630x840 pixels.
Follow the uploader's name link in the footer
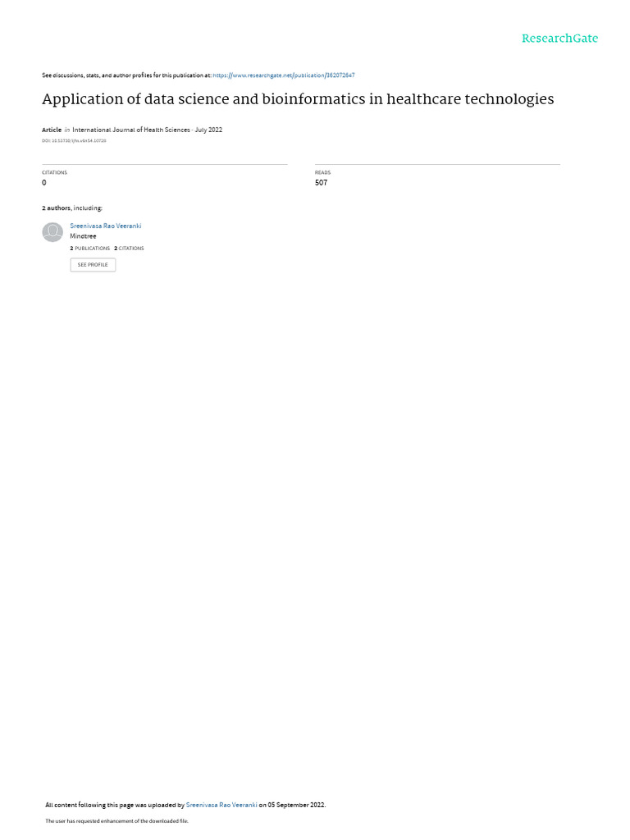221,805
